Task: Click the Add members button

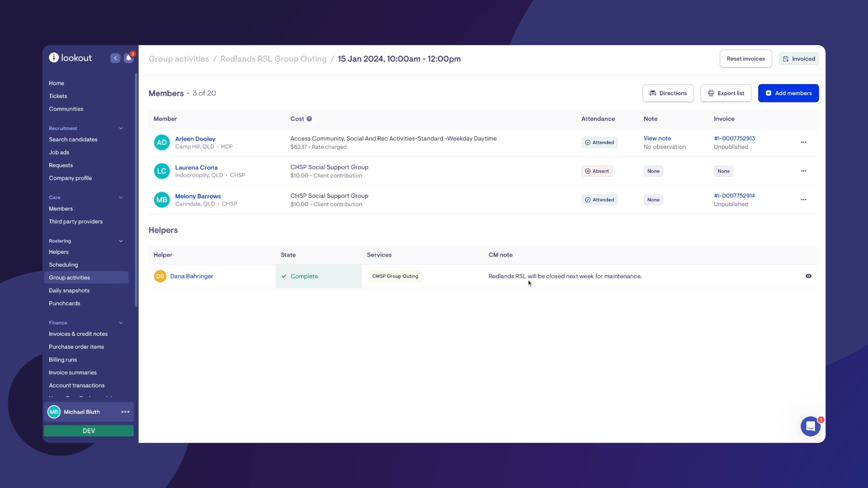Action: [788, 93]
